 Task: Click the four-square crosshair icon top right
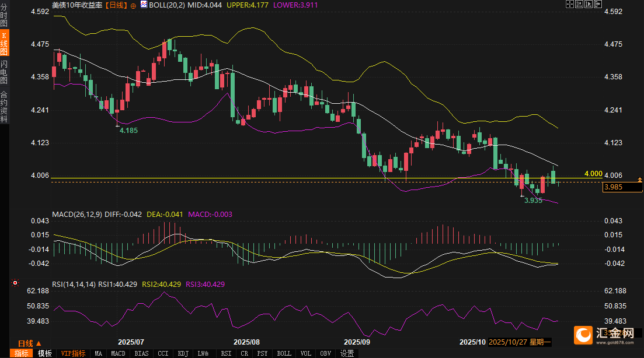pyautogui.click(x=570, y=4)
